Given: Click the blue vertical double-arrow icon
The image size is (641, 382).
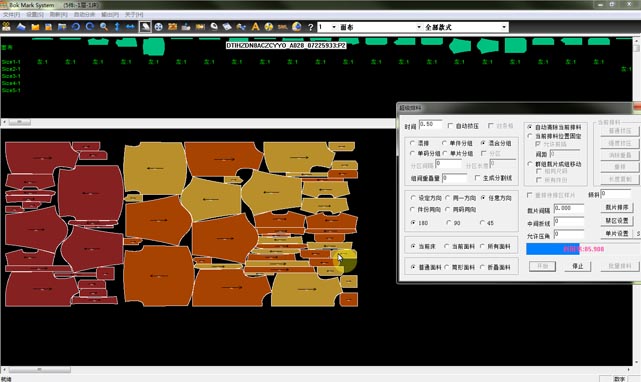Looking at the screenshot, I should pyautogui.click(x=117, y=27).
